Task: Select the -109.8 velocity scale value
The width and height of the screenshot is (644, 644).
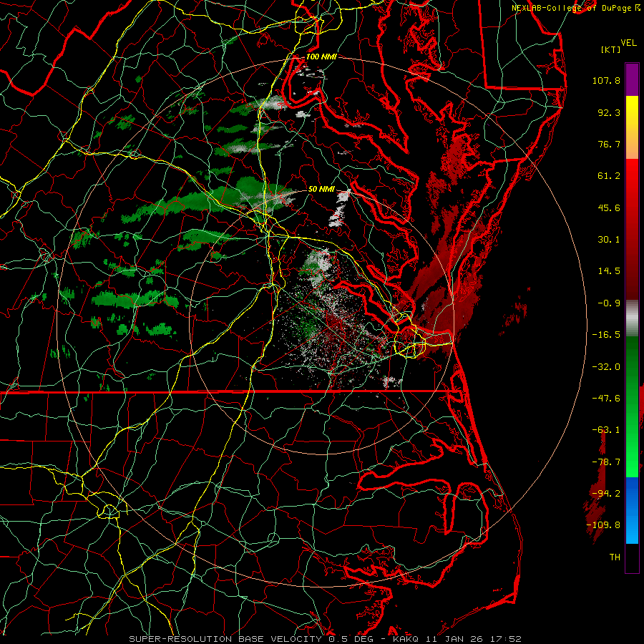Action: 603,525
